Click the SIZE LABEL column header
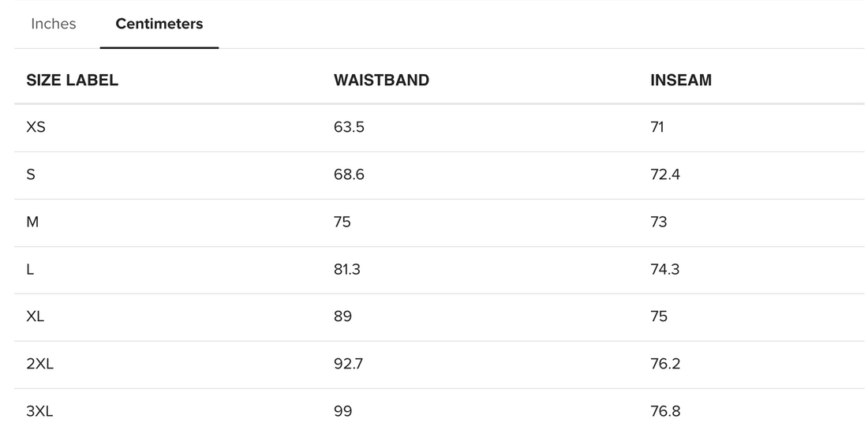This screenshot has width=868, height=434. (73, 80)
